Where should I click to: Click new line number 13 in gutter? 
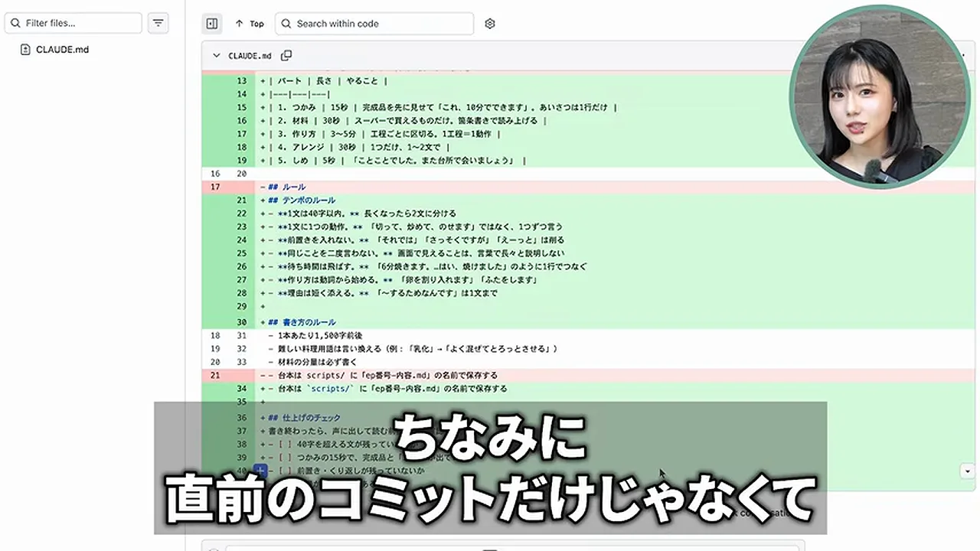point(241,81)
